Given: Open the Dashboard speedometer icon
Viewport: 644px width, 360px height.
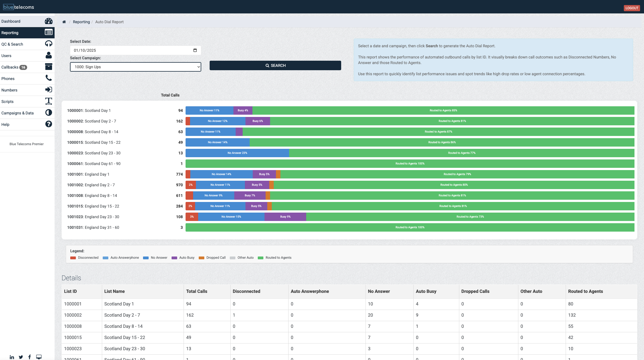Looking at the screenshot, I should [48, 21].
